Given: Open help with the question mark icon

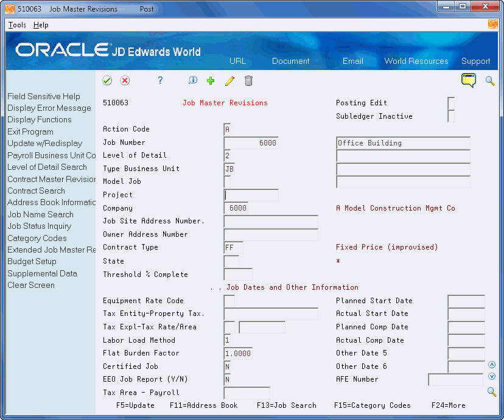Looking at the screenshot, I should click(x=159, y=80).
